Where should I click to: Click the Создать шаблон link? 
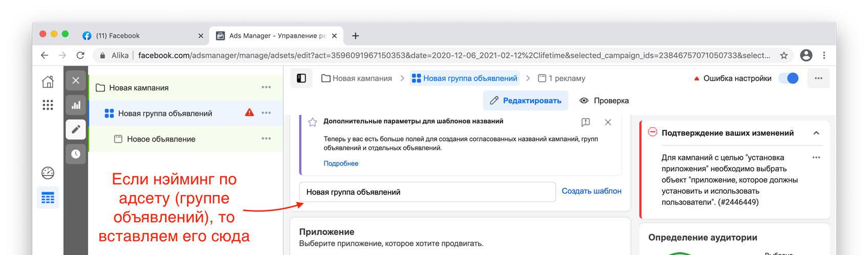(591, 191)
